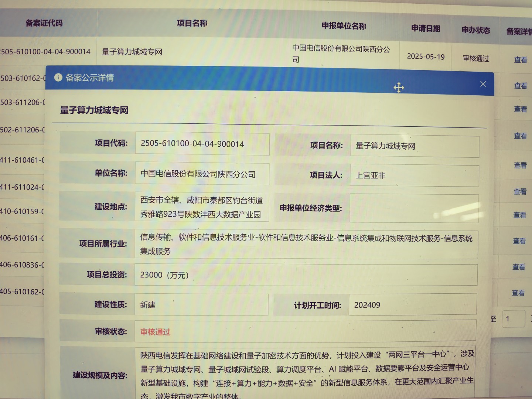Open 查看 link for the 2025-05-19 row

click(521, 60)
